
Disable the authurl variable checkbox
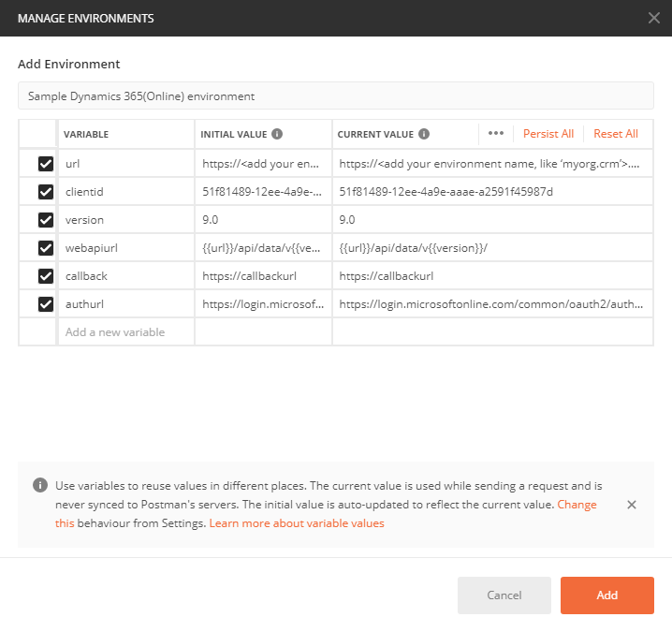click(x=46, y=304)
